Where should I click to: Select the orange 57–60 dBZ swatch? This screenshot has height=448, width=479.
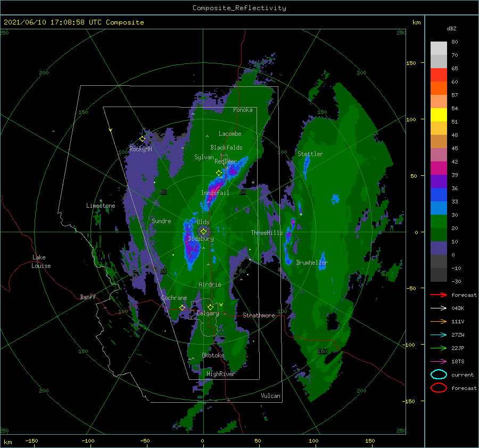(439, 88)
